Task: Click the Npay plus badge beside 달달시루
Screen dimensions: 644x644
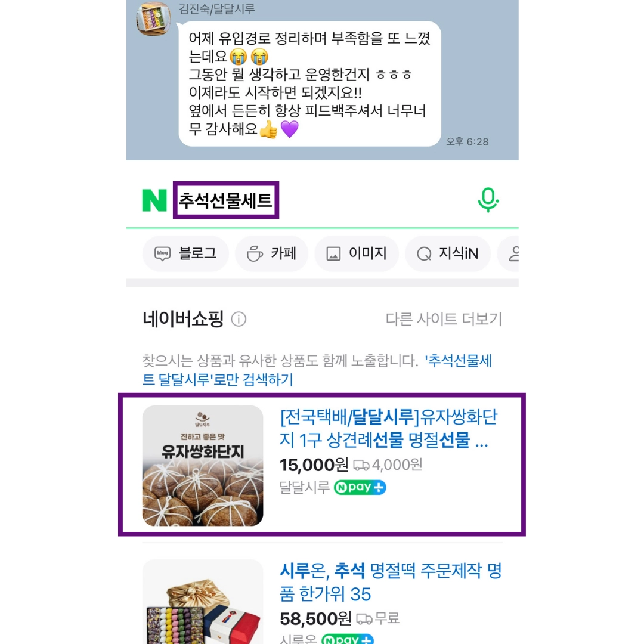Action: click(x=360, y=488)
